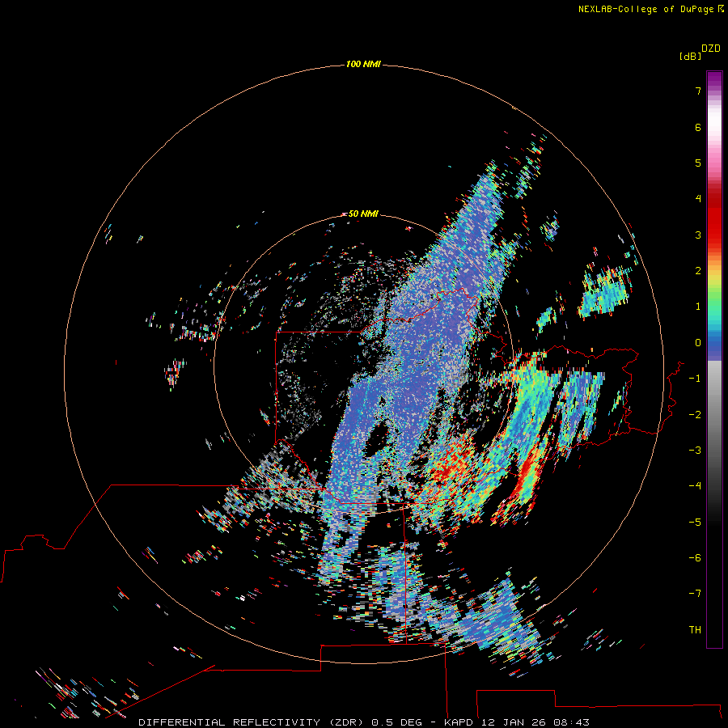Click the white-pink band of the color bar
The height and width of the screenshot is (728, 728).
714,134
